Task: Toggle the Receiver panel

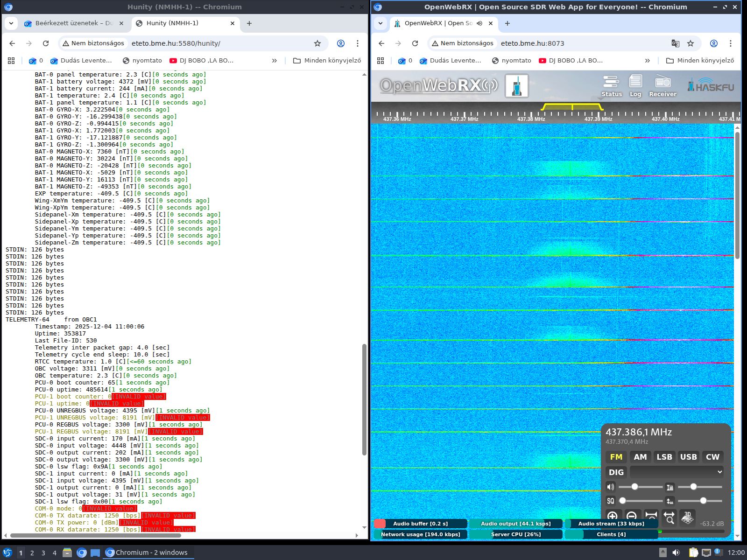Action: click(x=662, y=86)
